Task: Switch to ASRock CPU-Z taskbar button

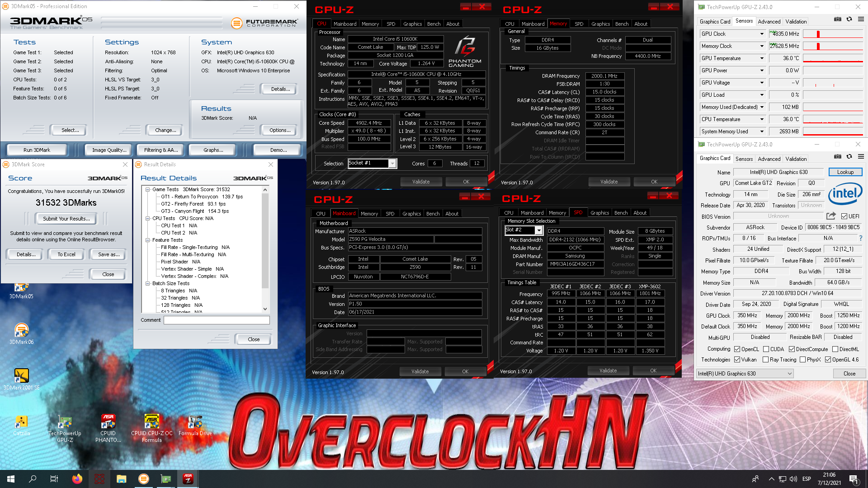Action: pos(188,479)
